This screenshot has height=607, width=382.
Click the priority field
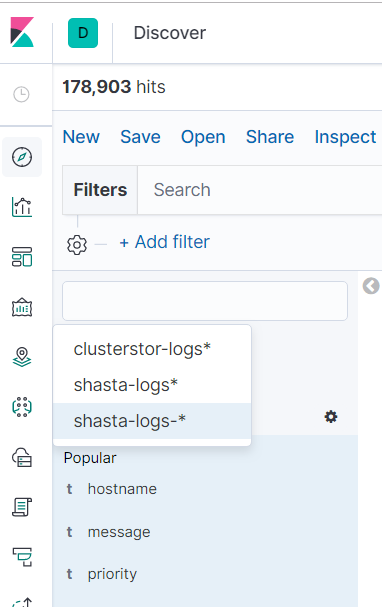tap(112, 574)
